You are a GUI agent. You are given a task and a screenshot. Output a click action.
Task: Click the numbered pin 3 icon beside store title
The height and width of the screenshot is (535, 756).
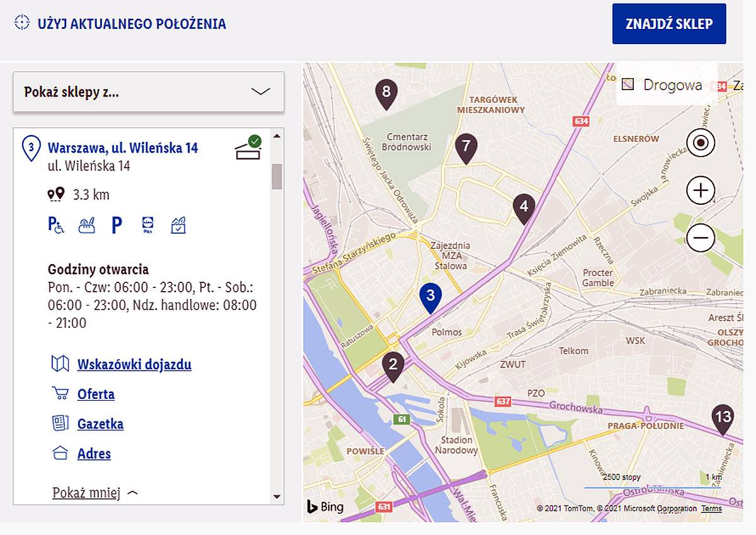(x=31, y=148)
